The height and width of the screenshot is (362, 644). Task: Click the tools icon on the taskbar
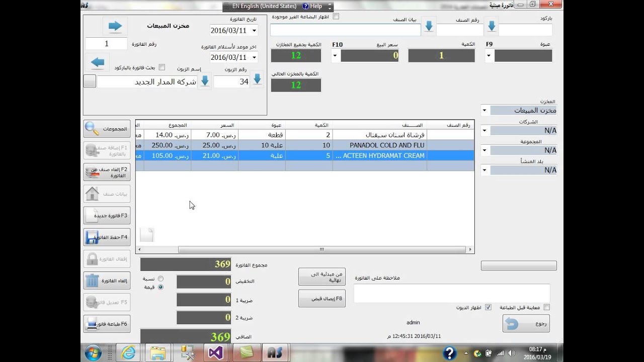pyautogui.click(x=187, y=352)
